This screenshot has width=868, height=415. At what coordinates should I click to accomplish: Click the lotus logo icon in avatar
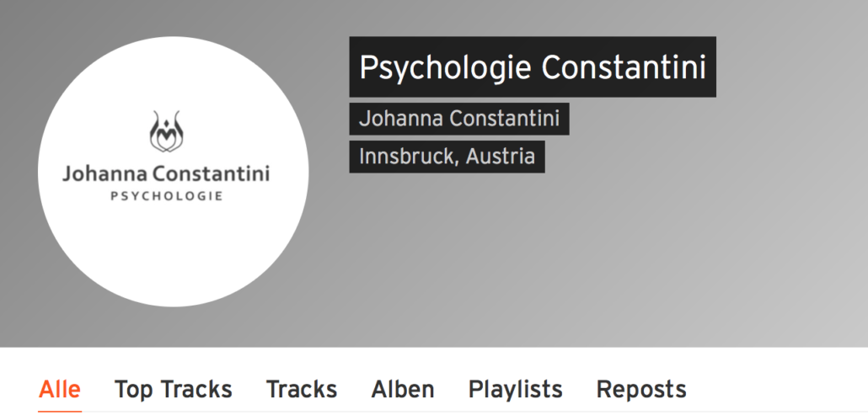click(167, 130)
